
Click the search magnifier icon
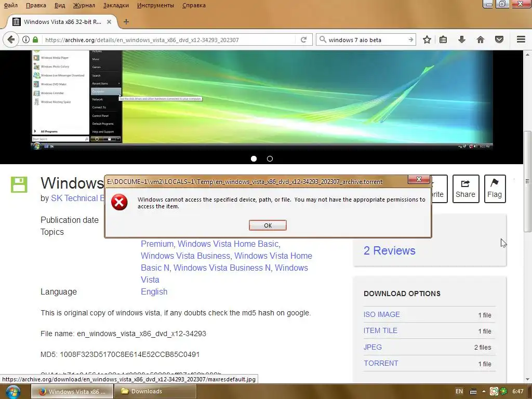pos(323,39)
